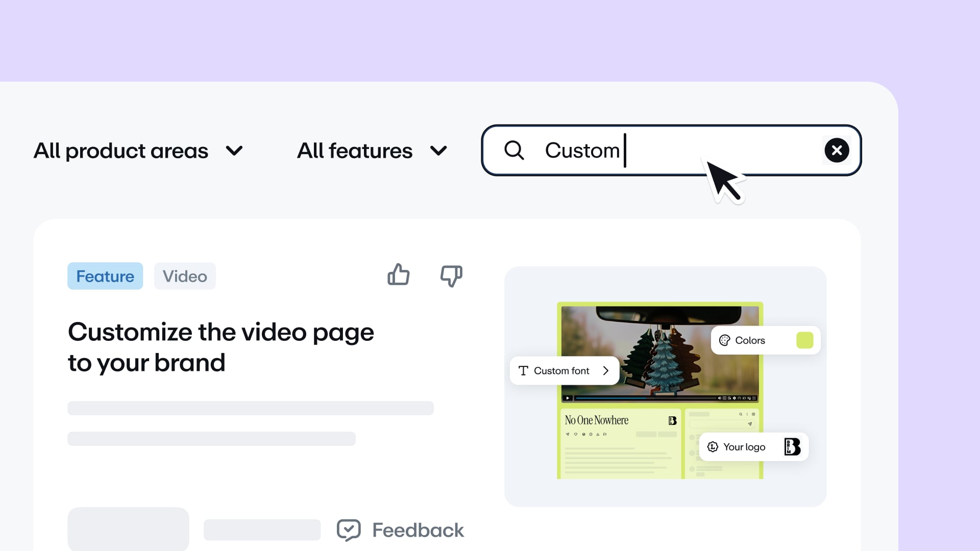
Task: Click the magnifier search icon
Action: tap(514, 151)
